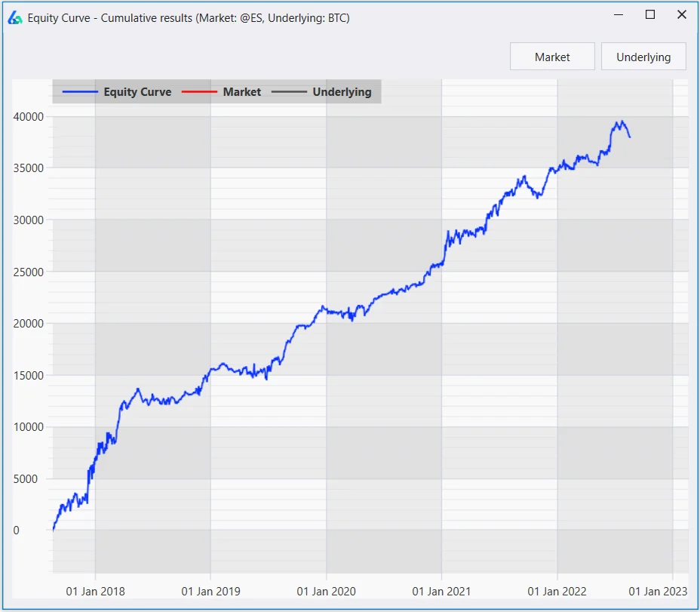Viewport: 700px width, 612px height.
Task: Click the 0 y-axis label
Action: click(x=17, y=531)
